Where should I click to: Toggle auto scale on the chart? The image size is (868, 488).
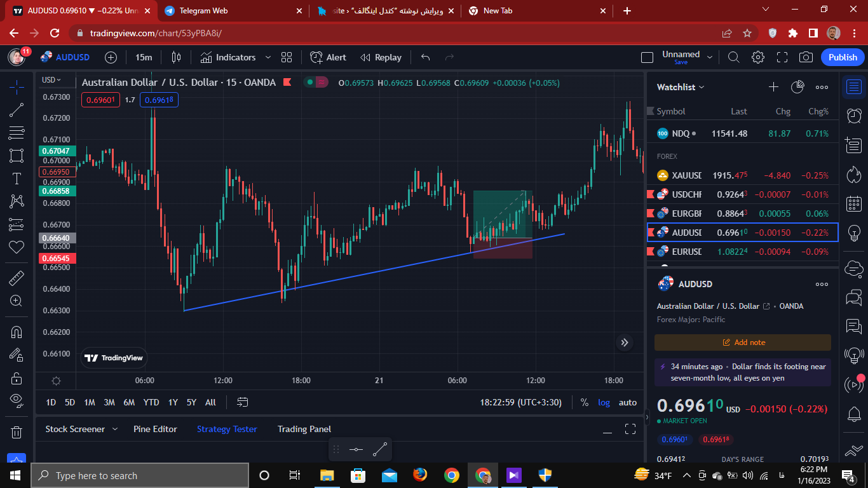pyautogui.click(x=628, y=402)
